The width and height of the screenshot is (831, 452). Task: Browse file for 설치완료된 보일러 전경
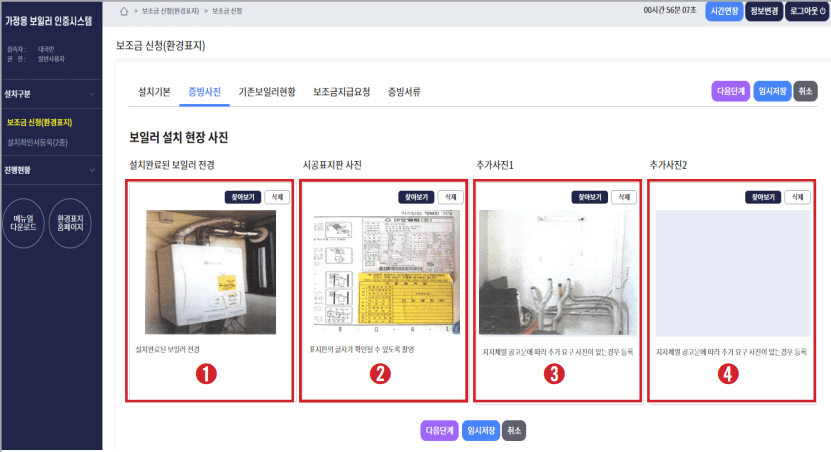(243, 197)
